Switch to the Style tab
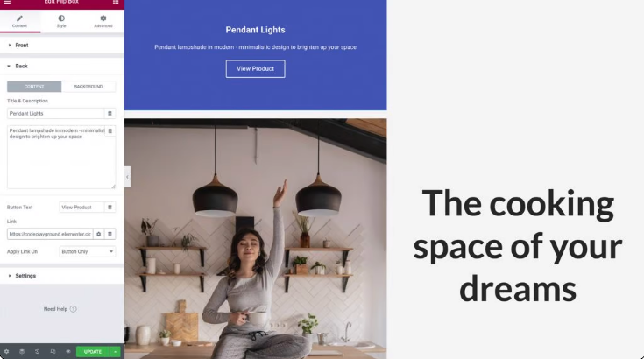 [x=61, y=21]
